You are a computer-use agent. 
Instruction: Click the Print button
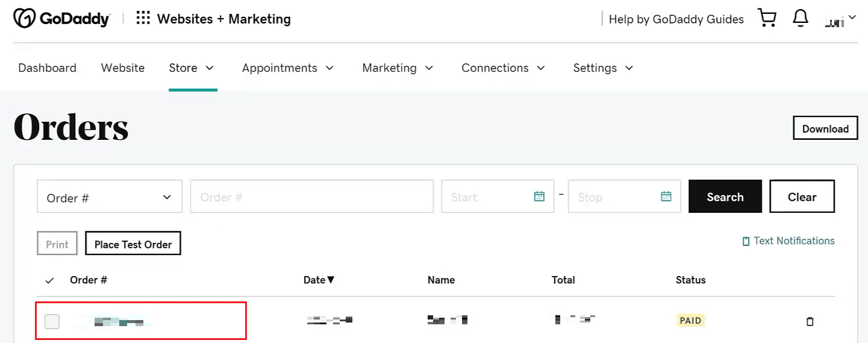tap(57, 244)
